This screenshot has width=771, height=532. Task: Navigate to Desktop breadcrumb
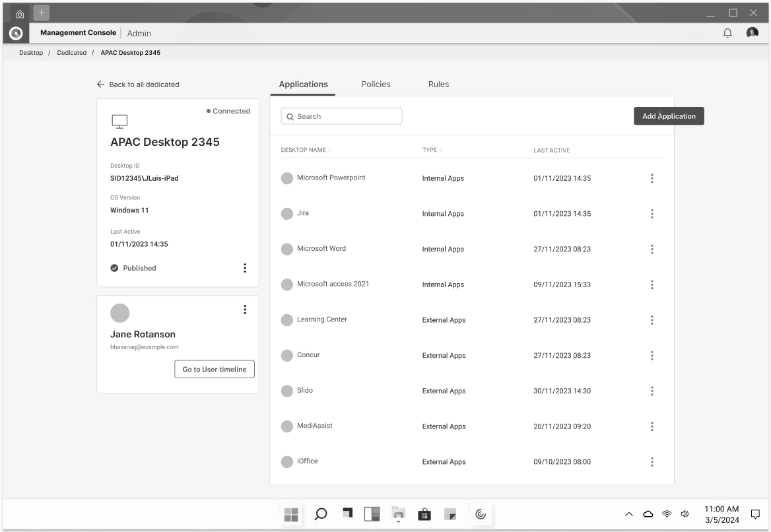(31, 53)
